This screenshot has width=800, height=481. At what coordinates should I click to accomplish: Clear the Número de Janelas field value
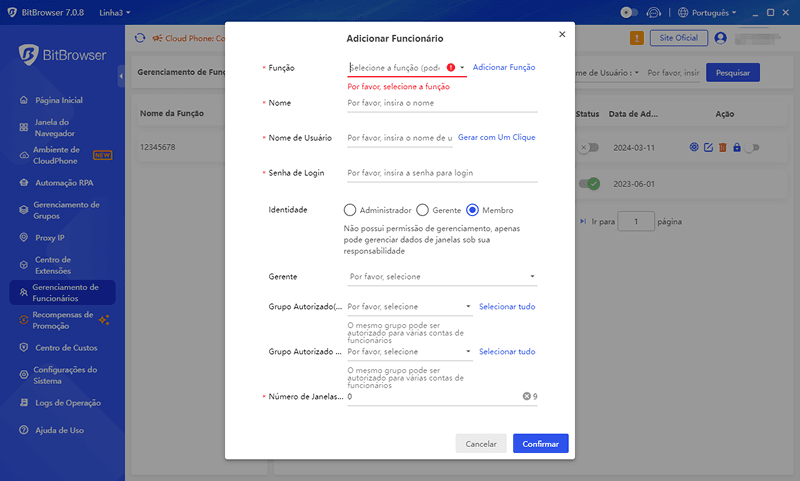coord(526,397)
